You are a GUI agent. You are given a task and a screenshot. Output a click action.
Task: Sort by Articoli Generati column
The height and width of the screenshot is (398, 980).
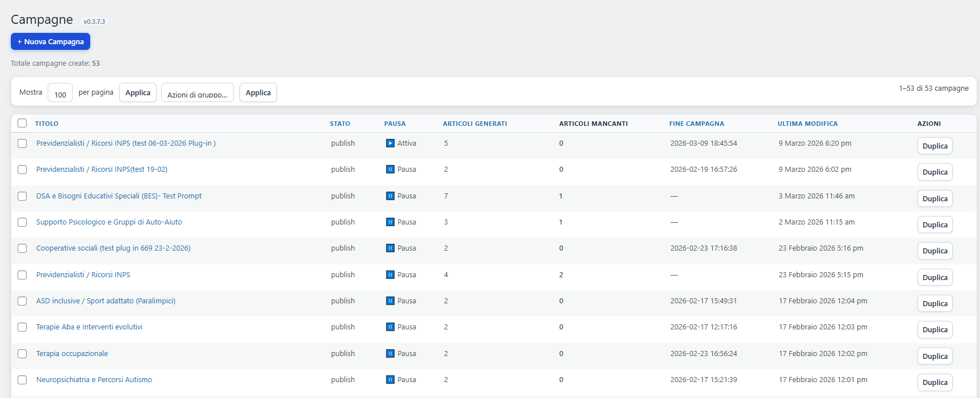pos(475,124)
